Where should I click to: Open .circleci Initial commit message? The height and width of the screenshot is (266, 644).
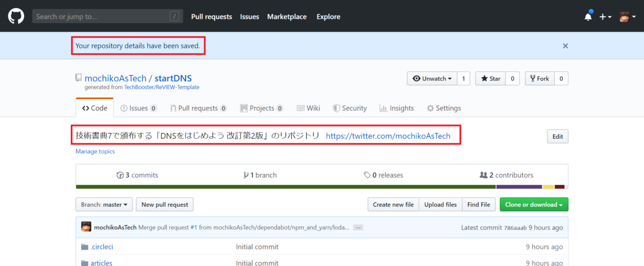(x=257, y=247)
